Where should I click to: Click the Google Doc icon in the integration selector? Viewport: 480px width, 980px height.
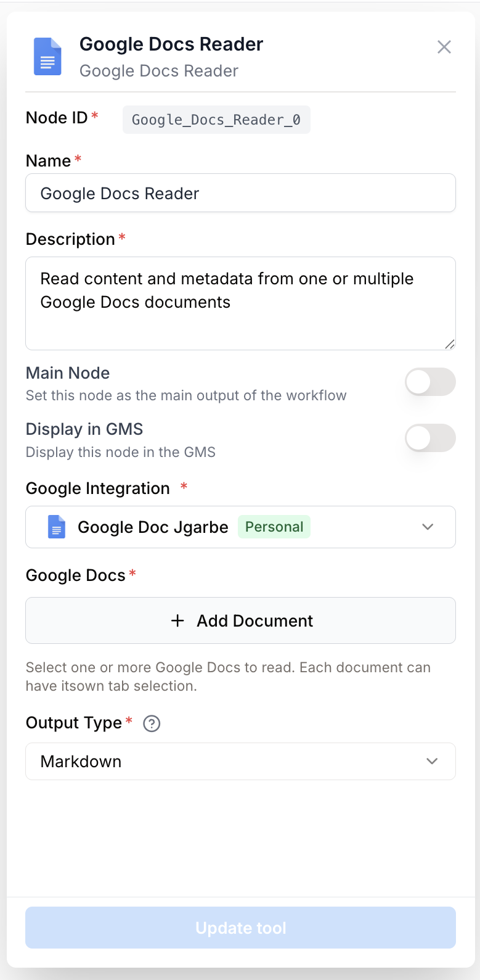(x=57, y=527)
